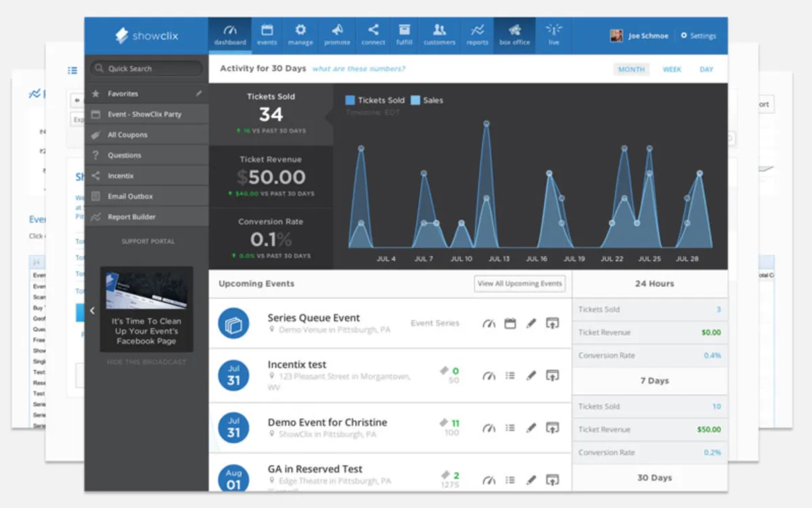Open the fulfill icon in top bar
812x508 pixels.
click(404, 30)
